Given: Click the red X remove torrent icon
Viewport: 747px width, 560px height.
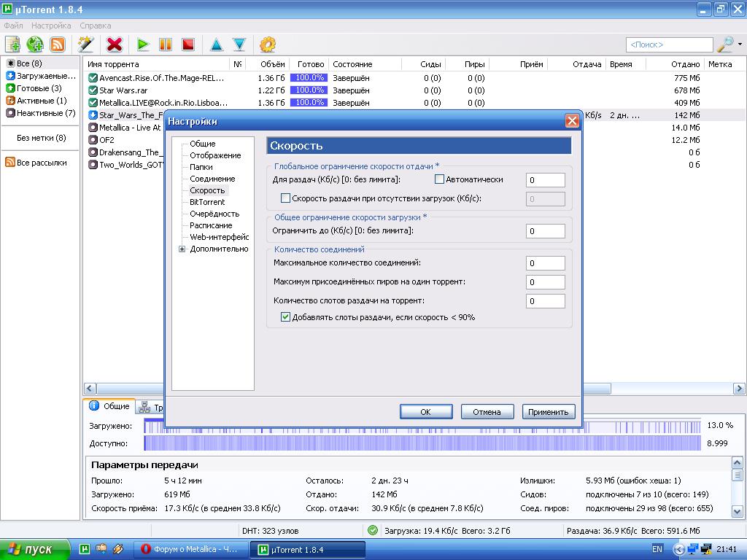Looking at the screenshot, I should point(115,44).
